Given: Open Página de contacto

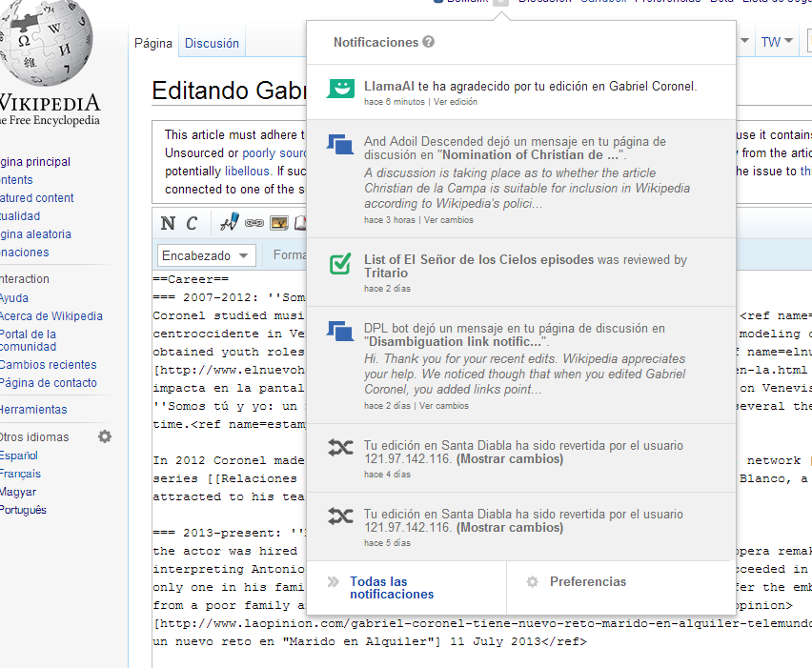Looking at the screenshot, I should coord(49,383).
